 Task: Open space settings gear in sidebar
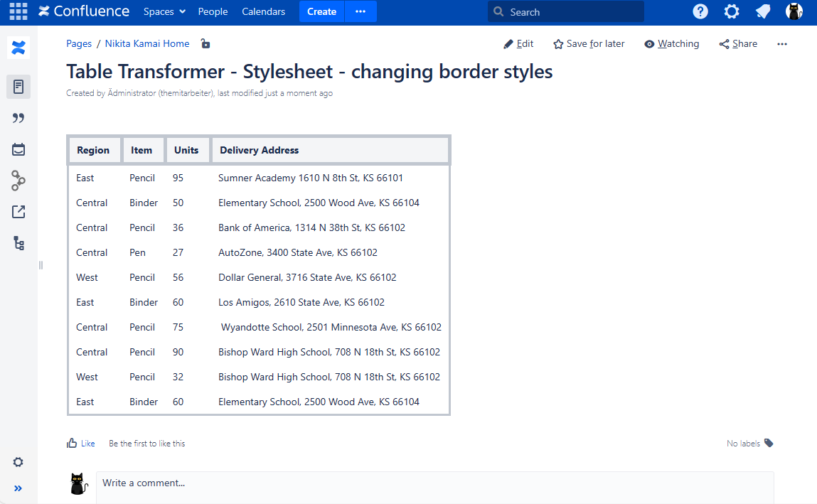[x=18, y=462]
